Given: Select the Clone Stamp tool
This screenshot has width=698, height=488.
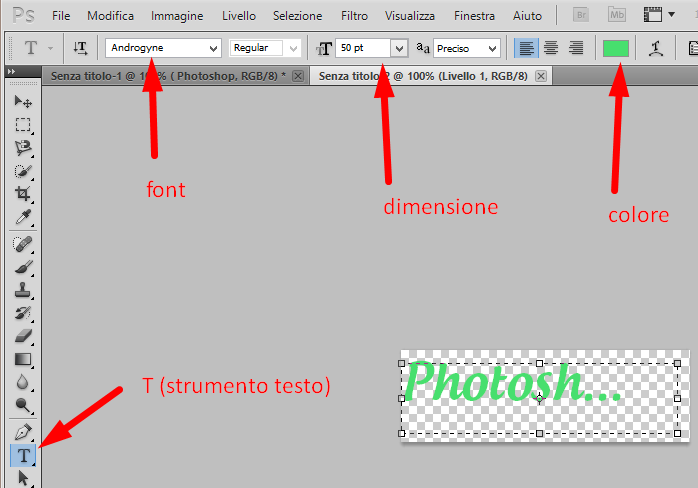Looking at the screenshot, I should click(23, 290).
